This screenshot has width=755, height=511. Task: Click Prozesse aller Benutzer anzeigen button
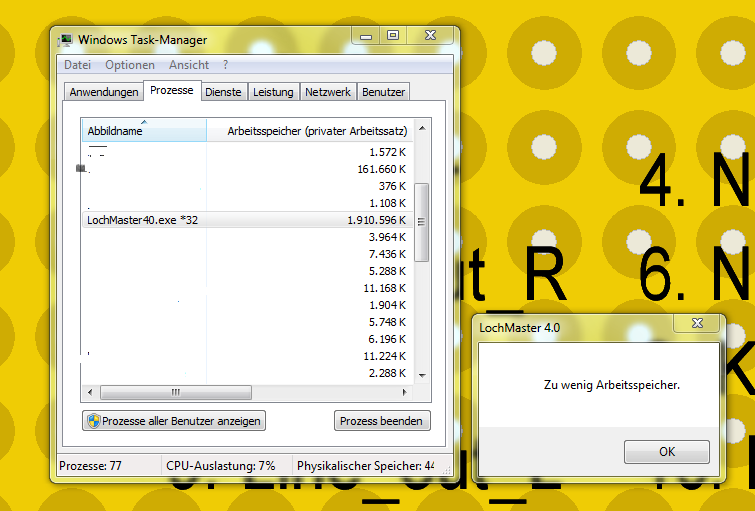click(174, 421)
